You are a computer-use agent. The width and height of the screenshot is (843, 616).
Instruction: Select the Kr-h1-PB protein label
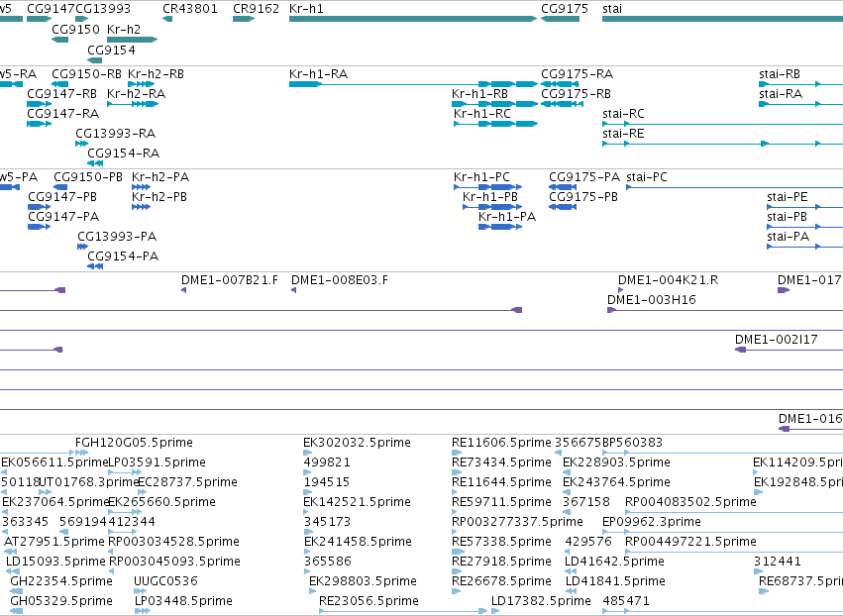(490, 197)
